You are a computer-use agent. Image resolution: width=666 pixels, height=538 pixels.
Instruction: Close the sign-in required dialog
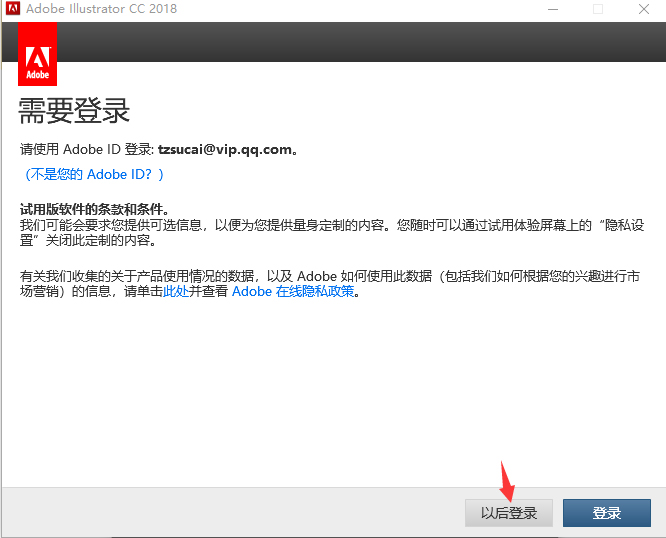[643, 9]
